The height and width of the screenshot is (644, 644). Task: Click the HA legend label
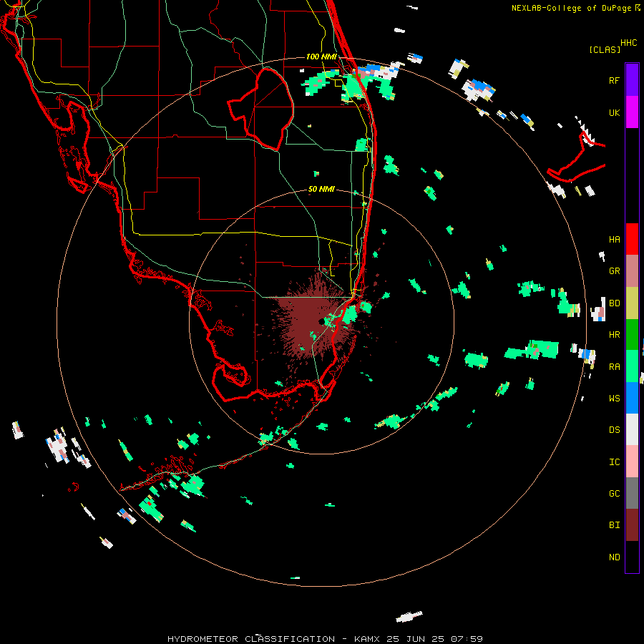click(x=614, y=240)
